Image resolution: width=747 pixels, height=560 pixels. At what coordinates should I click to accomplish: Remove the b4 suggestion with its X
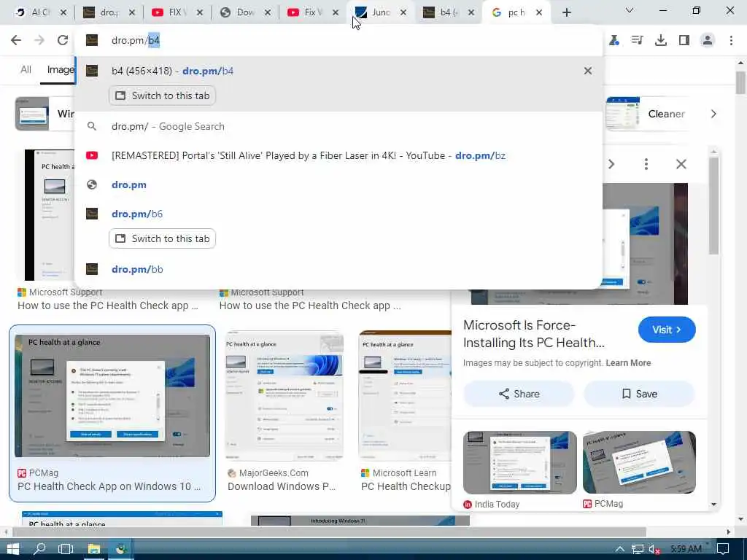coord(588,71)
